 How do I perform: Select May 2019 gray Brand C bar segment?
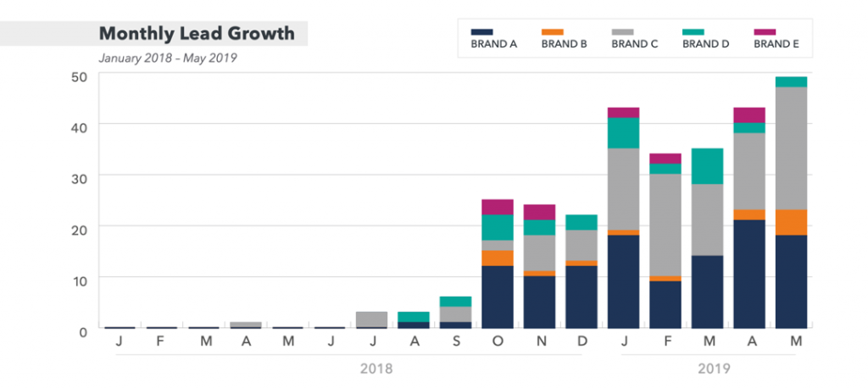pos(791,148)
